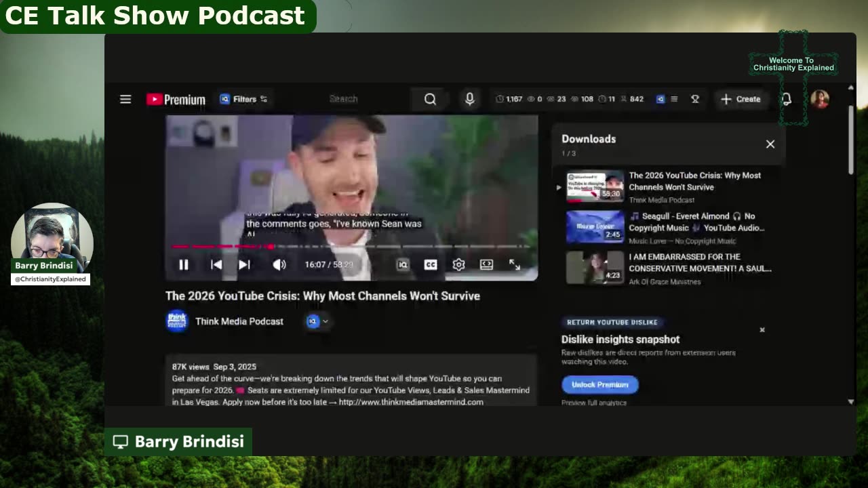This screenshot has height=488, width=868.
Task: Toggle theater mode
Action: point(486,264)
